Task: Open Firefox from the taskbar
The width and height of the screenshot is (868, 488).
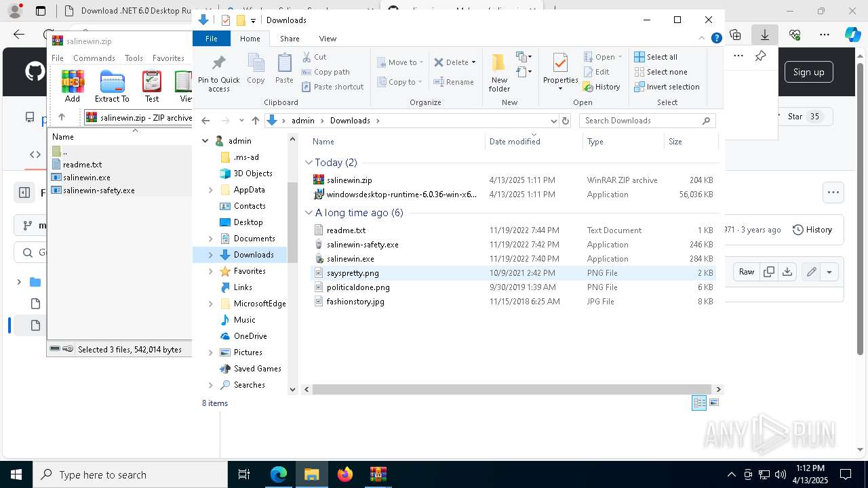Action: click(x=345, y=474)
